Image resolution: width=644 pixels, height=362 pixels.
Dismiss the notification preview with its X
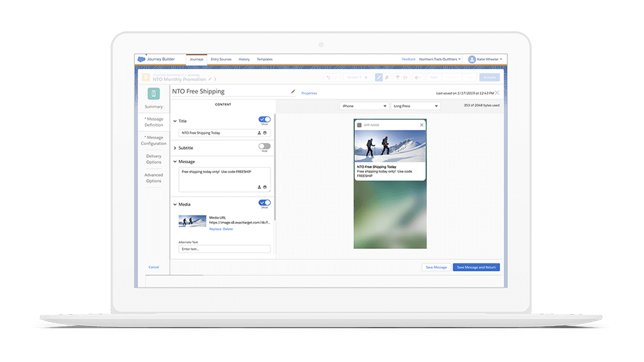tap(421, 125)
